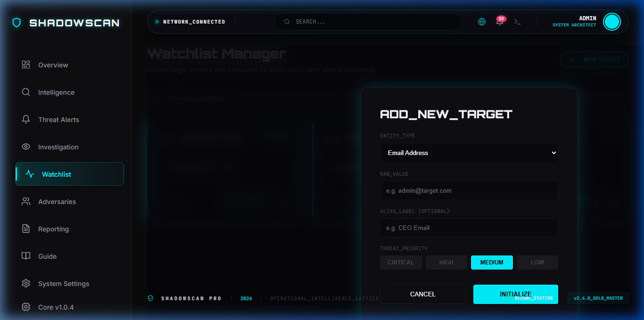Viewport: 644px width, 320px height.
Task: Select HIGH threat priority
Action: coord(446,263)
